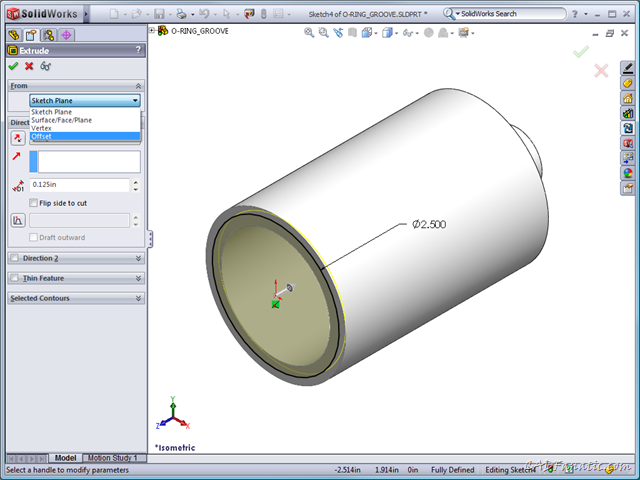Toggle the Draft On/Off button
Viewport: 640px width, 480px height.
pos(18,220)
